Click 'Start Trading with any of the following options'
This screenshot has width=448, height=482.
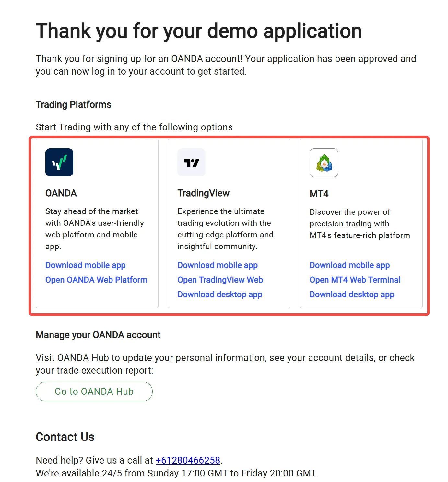(x=134, y=127)
